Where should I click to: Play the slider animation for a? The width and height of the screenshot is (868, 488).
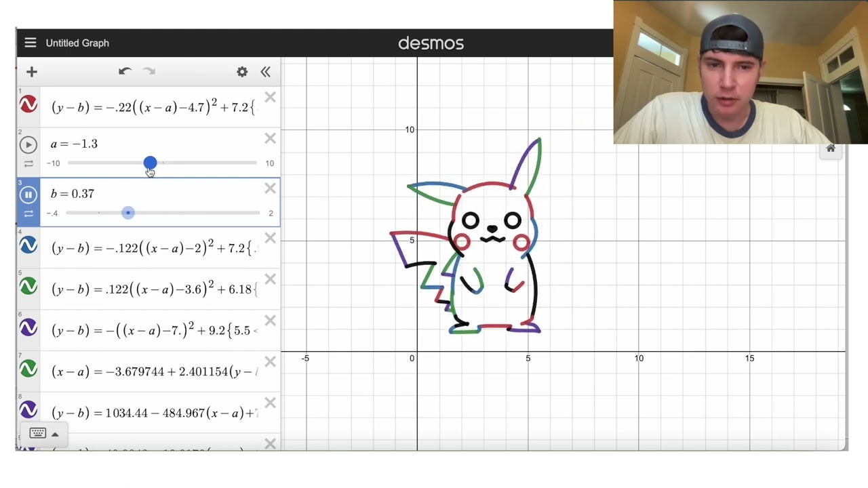coord(28,144)
